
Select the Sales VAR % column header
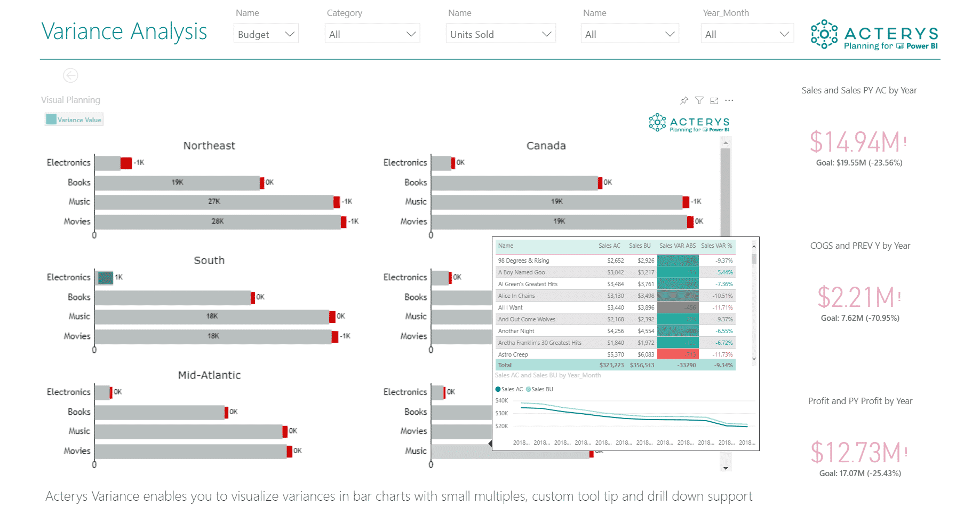pyautogui.click(x=717, y=246)
